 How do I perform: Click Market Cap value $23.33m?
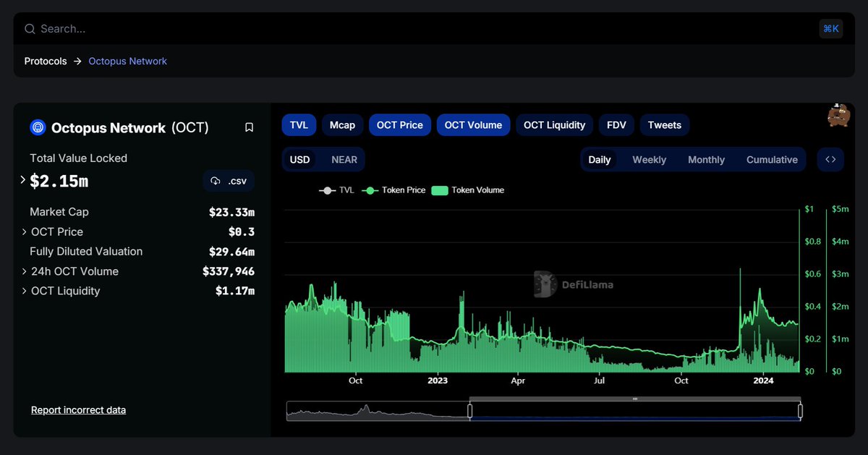231,213
